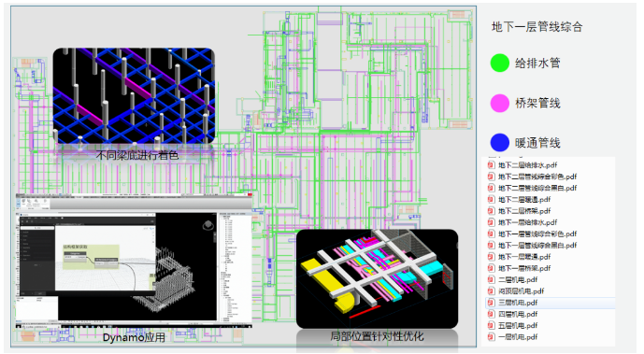Open the Dynamo application screenshot thumbnail
Image resolution: width=644 pixels, height=354 pixels.
[x=134, y=260]
